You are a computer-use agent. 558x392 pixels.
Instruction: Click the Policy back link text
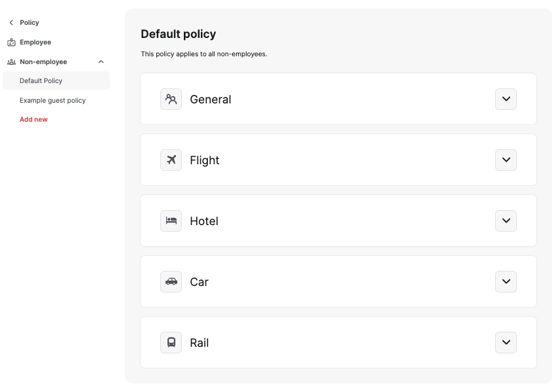[x=29, y=22]
